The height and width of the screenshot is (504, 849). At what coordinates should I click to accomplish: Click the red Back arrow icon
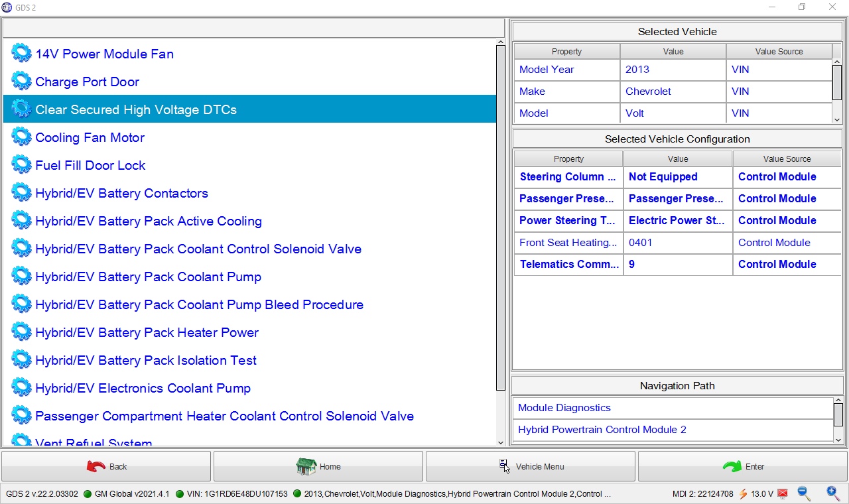tap(96, 466)
